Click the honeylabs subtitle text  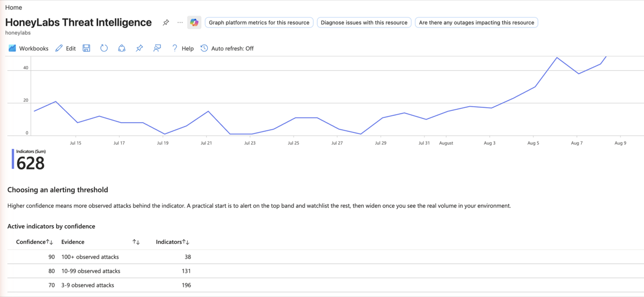(x=18, y=33)
